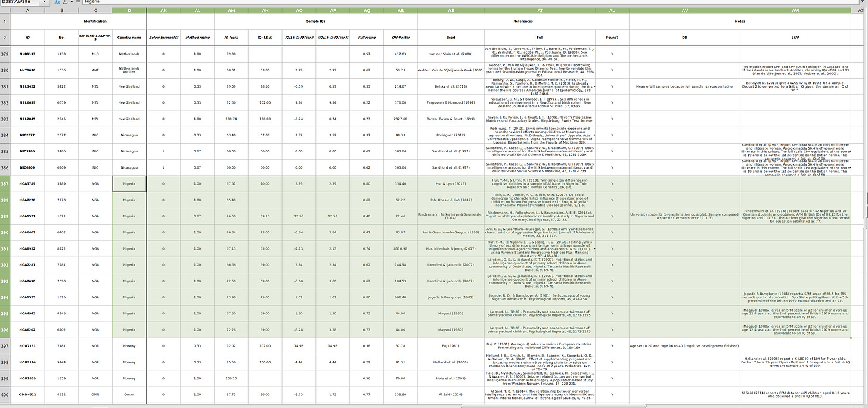
Task: Click DB note 'Age set to 20'
Action: (x=684, y=346)
